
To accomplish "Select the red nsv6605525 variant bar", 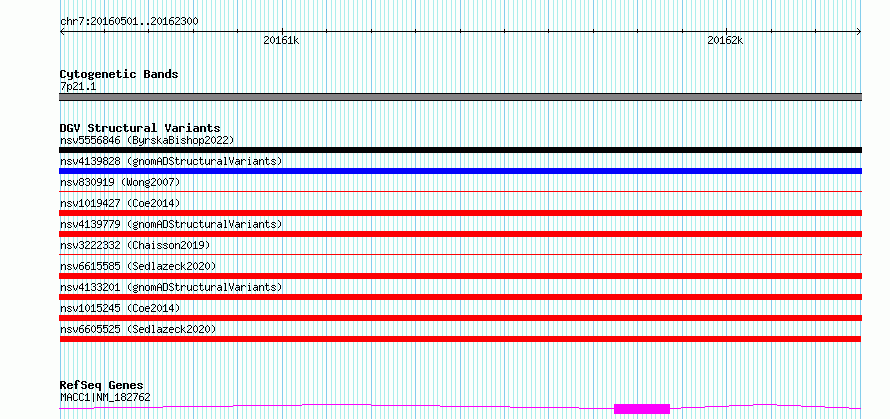I will point(460,339).
